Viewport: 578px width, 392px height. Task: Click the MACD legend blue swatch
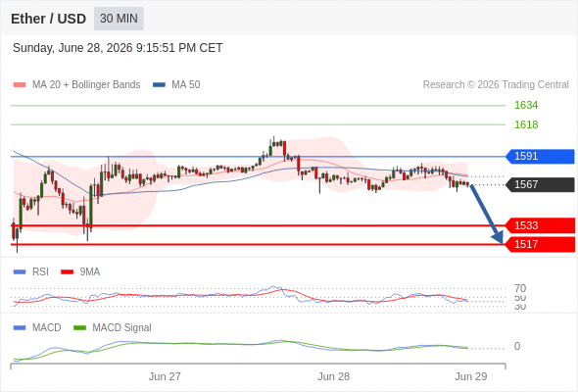click(20, 328)
